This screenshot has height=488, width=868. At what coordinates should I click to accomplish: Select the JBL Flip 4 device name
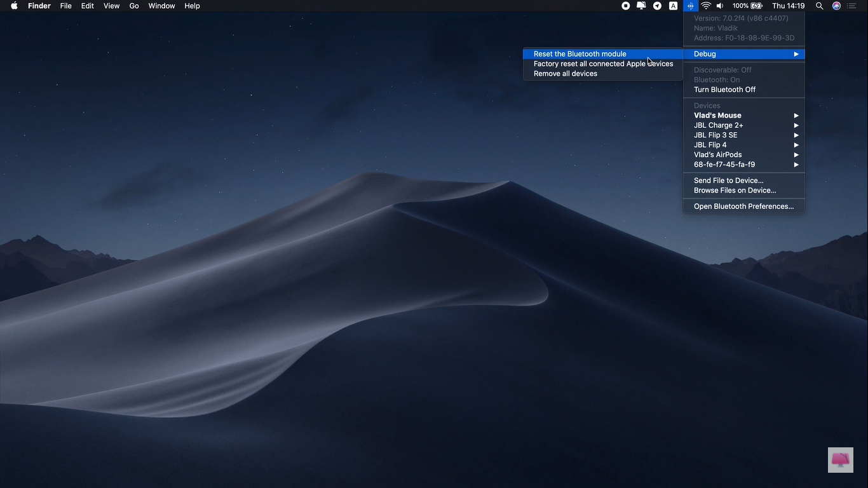point(710,145)
